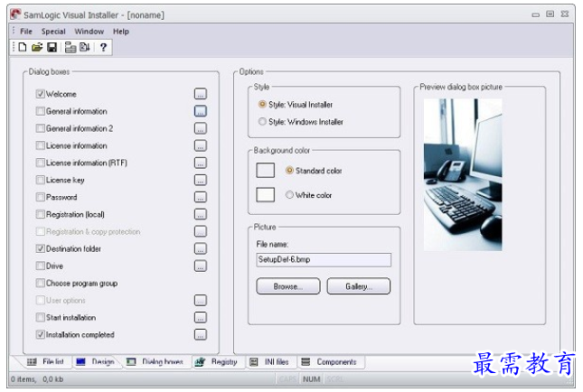Click the SamLogic app icon in title bar

[x=15, y=14]
